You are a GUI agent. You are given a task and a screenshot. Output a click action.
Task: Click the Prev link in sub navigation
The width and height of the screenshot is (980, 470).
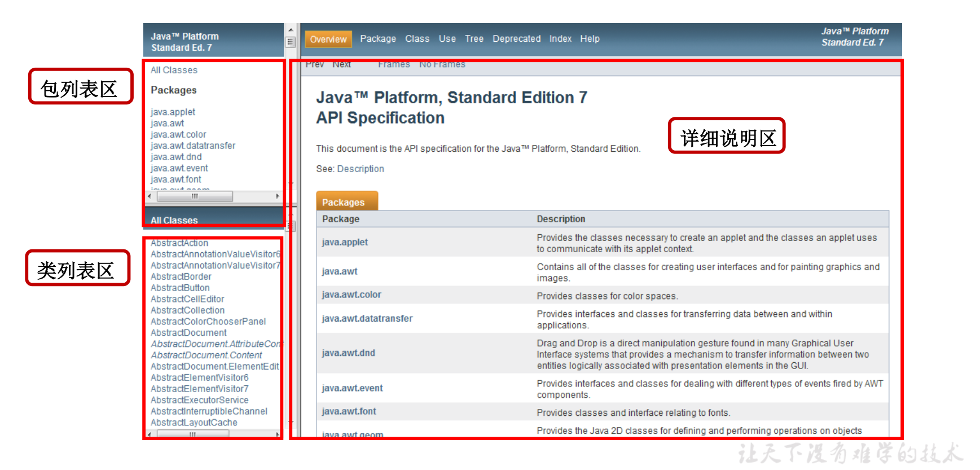click(x=315, y=64)
